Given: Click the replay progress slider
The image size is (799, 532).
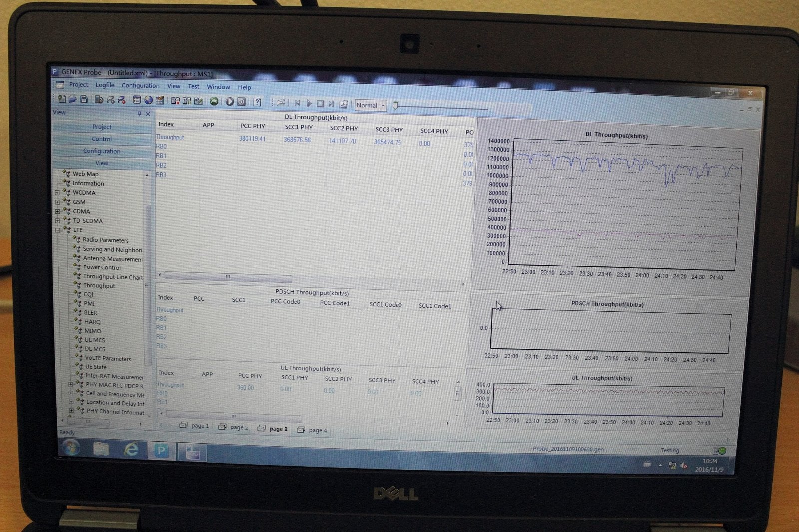Looking at the screenshot, I should coord(396,106).
